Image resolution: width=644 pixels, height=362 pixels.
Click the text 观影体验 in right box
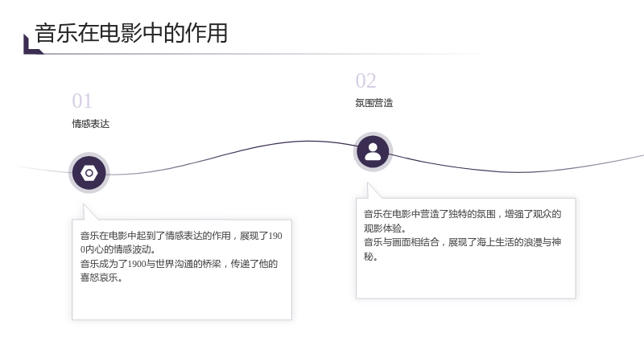383,228
